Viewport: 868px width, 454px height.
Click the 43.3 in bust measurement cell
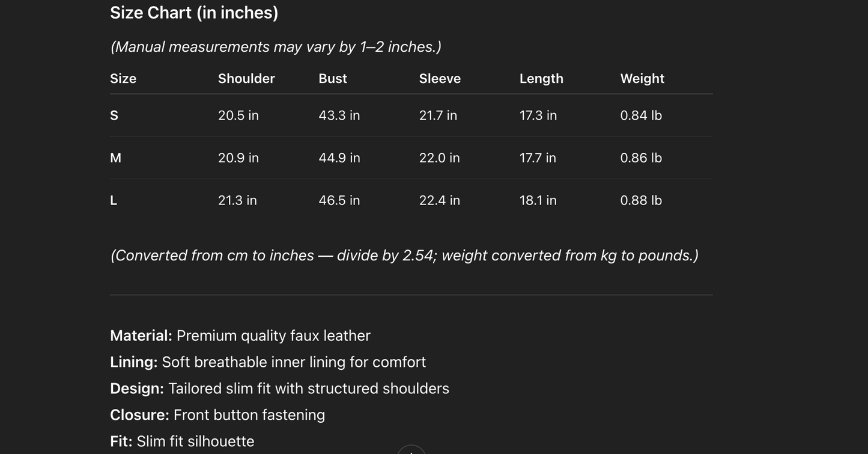(339, 115)
